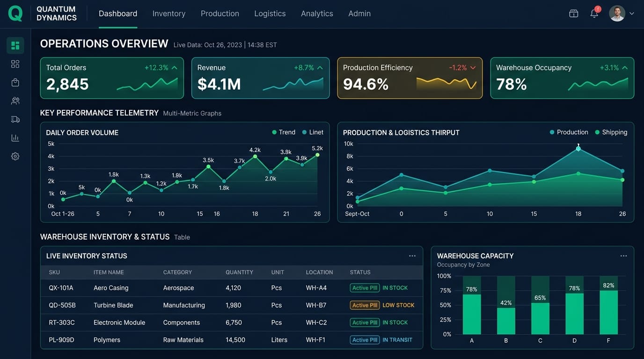Switch to the Inventory tab
Screen dimensions: 644x359
click(169, 14)
